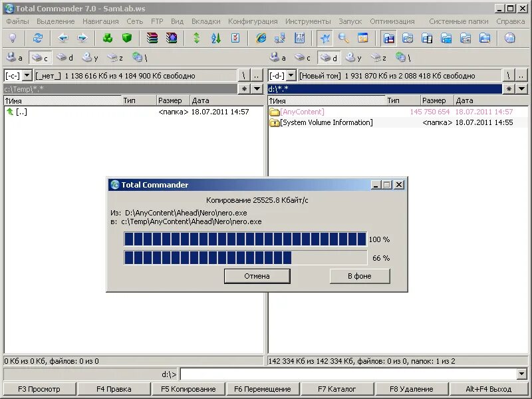Select the [AnyContent] folder row

click(398, 112)
